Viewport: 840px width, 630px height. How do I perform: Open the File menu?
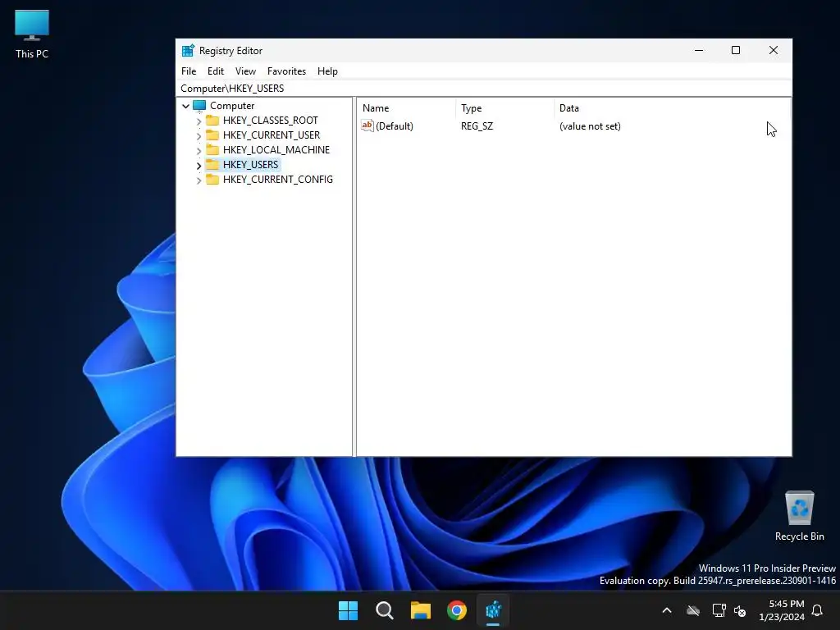(x=189, y=71)
